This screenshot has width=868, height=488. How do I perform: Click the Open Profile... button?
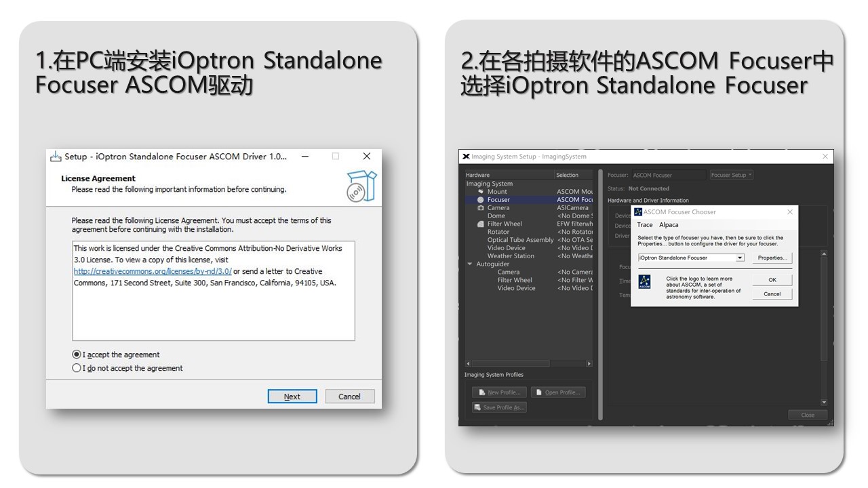pos(557,392)
